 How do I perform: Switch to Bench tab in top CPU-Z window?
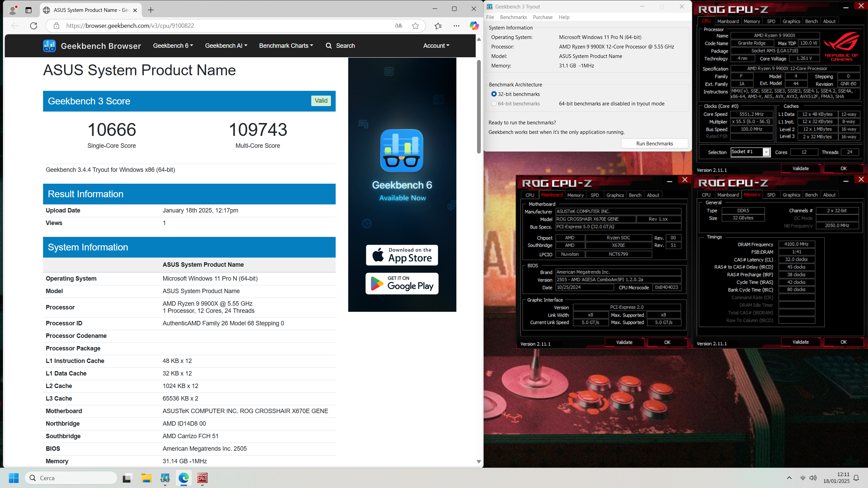(811, 21)
